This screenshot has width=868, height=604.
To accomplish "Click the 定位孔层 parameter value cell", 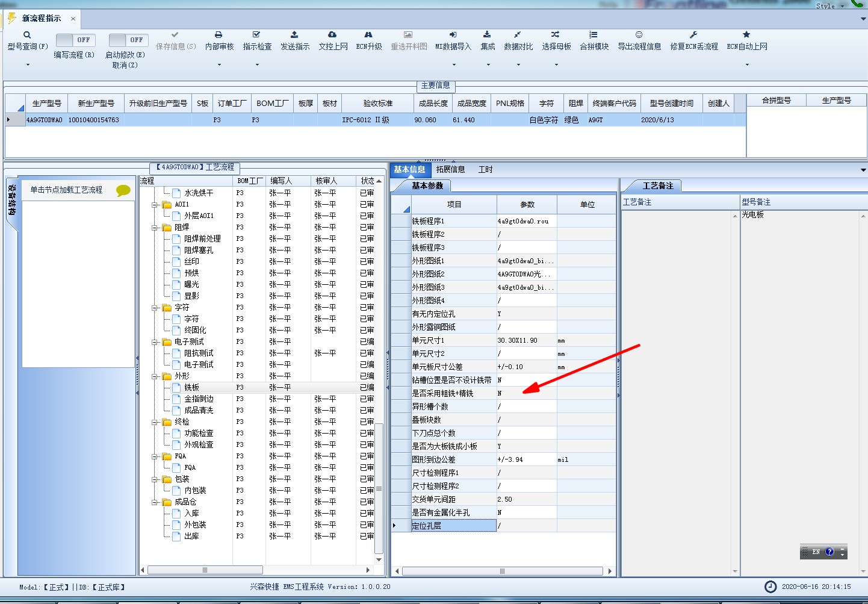I will pyautogui.click(x=527, y=526).
